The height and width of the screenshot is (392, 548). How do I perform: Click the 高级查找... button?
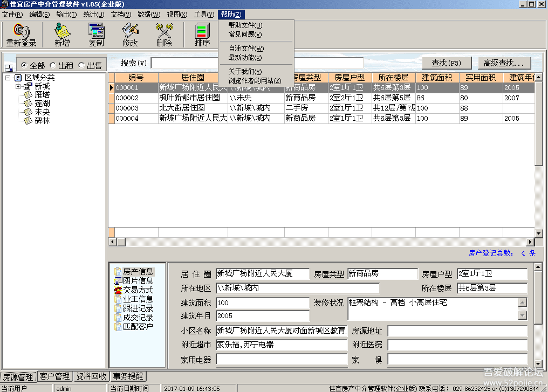[x=504, y=63]
